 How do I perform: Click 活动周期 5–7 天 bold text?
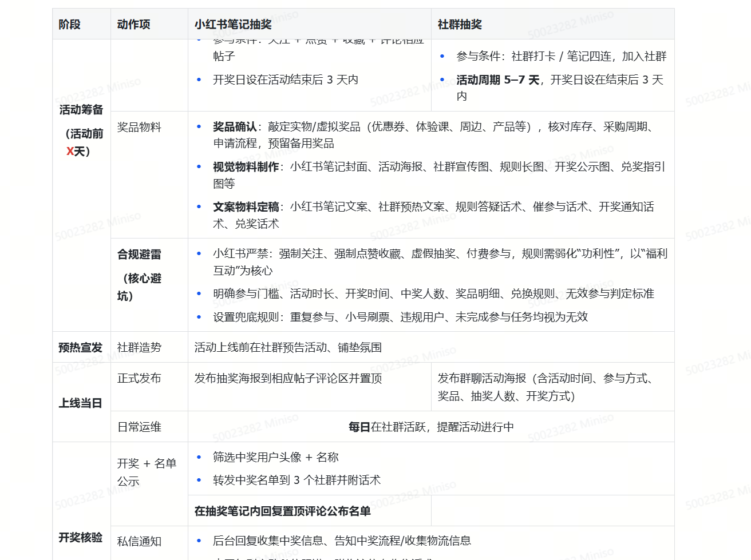tap(497, 80)
